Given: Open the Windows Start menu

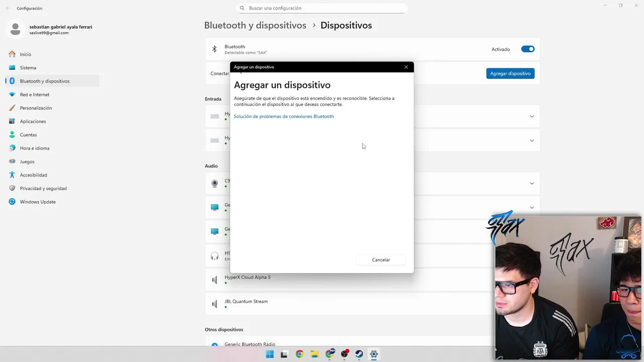Looking at the screenshot, I should pyautogui.click(x=270, y=354).
